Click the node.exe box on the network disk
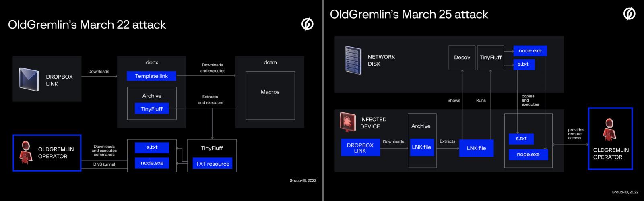This screenshot has width=644, height=201. point(530,51)
